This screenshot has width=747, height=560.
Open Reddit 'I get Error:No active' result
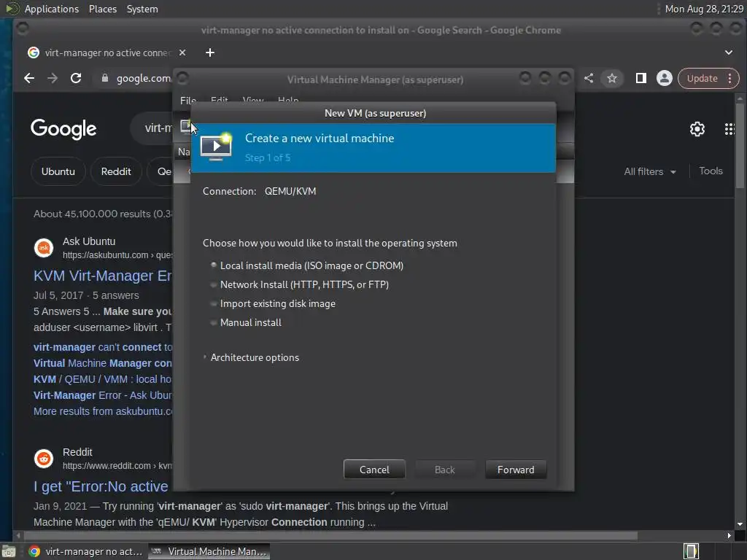tap(101, 486)
